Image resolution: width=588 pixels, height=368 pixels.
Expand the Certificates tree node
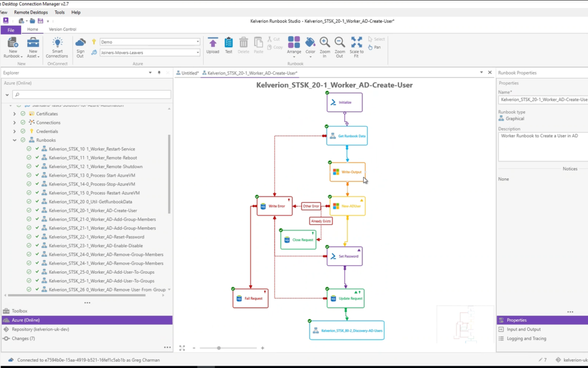[x=14, y=114]
